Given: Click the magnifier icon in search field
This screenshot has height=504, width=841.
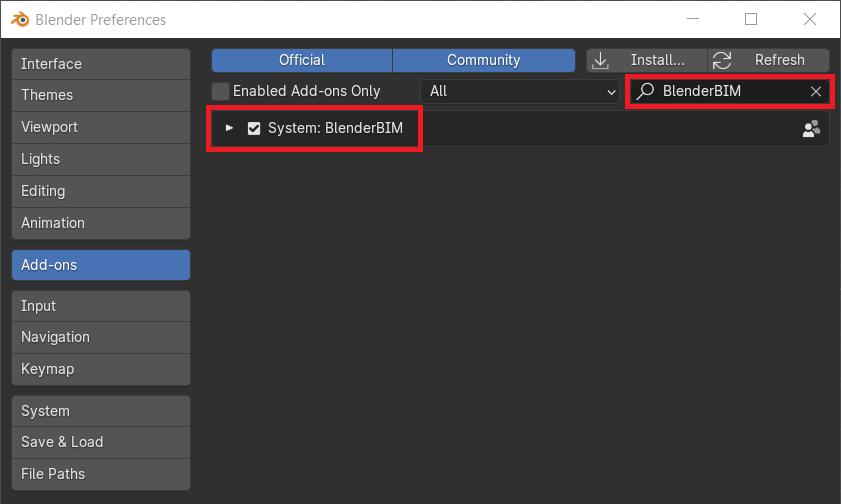Looking at the screenshot, I should click(x=645, y=91).
